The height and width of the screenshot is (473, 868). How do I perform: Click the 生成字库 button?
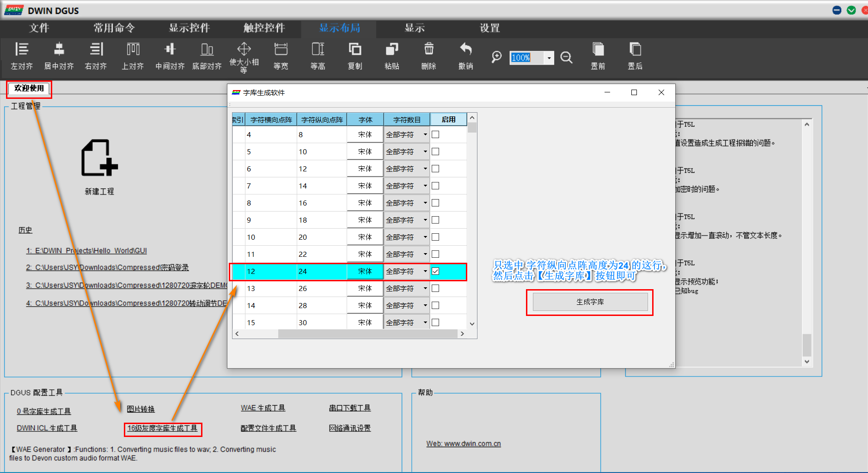pos(590,302)
